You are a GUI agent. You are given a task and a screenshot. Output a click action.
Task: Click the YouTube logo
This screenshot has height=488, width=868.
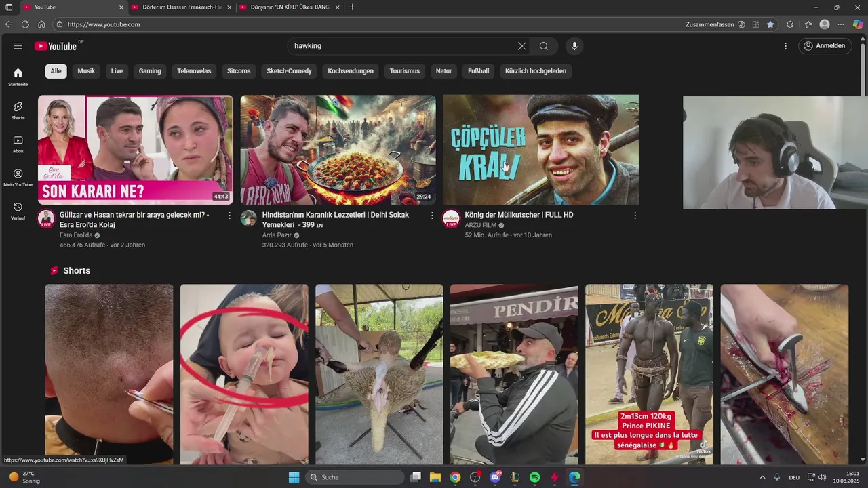point(56,46)
